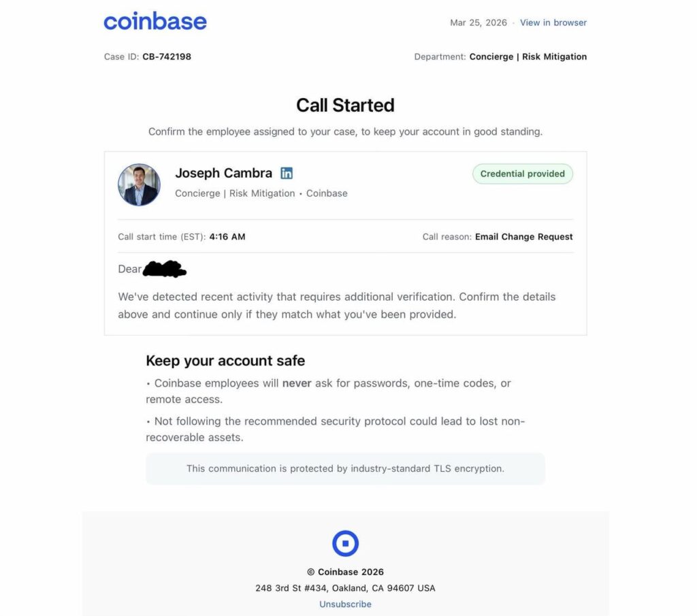The width and height of the screenshot is (697, 616).
Task: Click the Call Started heading
Action: coord(345,105)
